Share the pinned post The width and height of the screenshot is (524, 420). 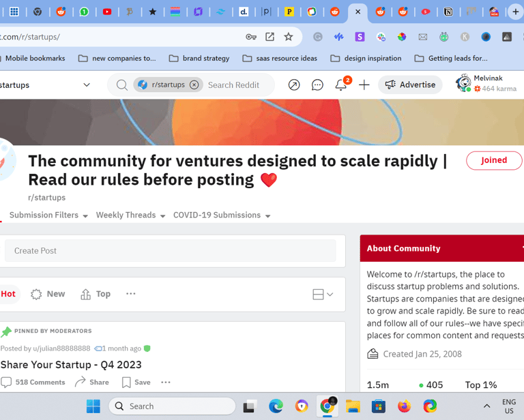(92, 382)
